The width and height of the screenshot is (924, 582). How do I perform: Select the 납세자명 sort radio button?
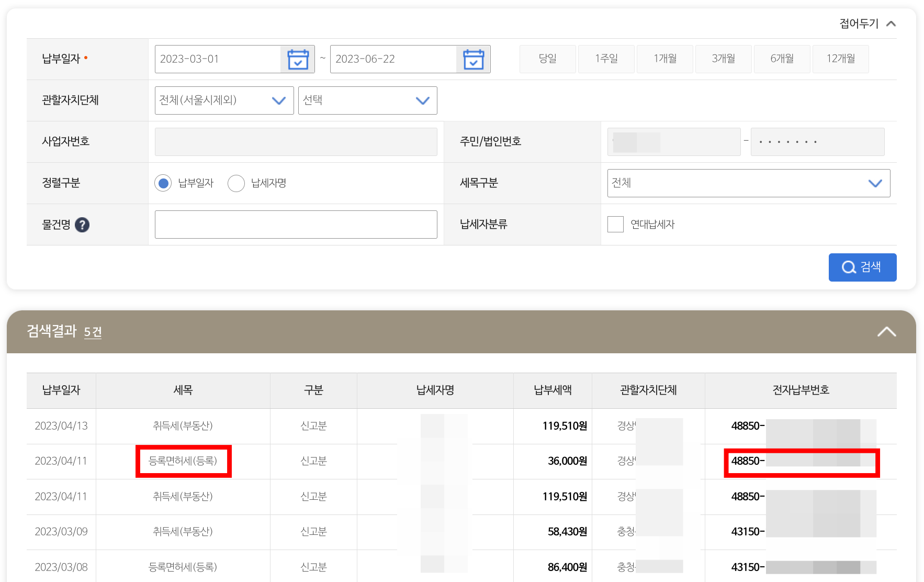click(236, 183)
